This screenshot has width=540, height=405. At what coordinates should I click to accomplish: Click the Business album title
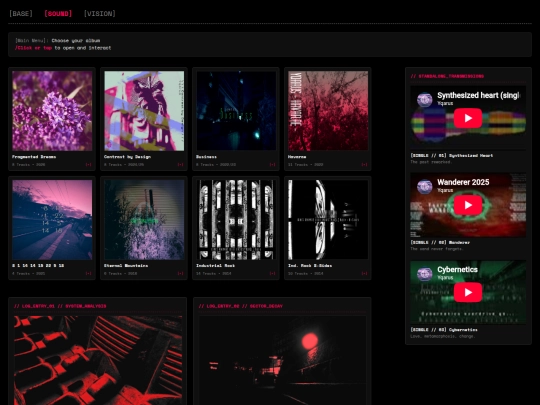[206, 157]
